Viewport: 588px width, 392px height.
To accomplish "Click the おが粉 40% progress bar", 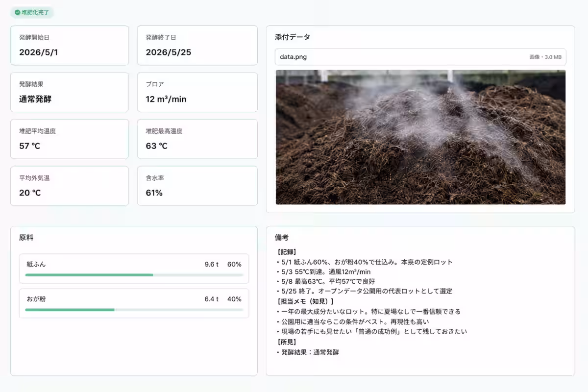I will [x=134, y=310].
